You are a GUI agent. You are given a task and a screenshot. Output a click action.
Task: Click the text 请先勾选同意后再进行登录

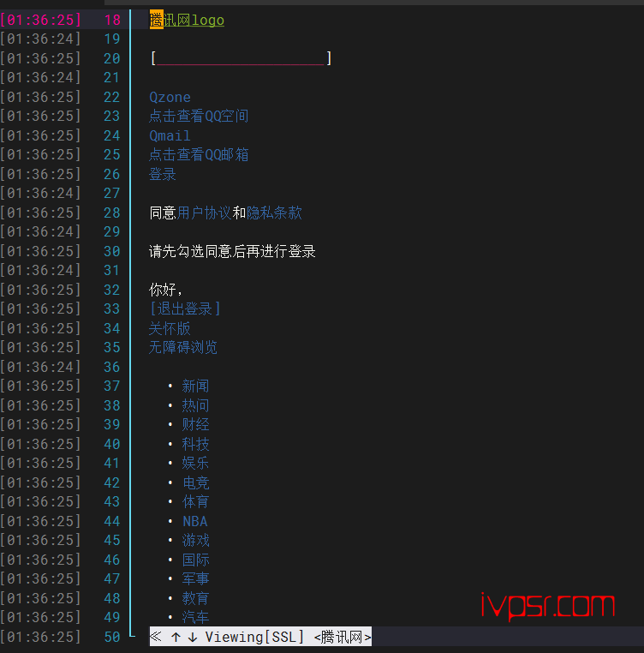(x=232, y=252)
